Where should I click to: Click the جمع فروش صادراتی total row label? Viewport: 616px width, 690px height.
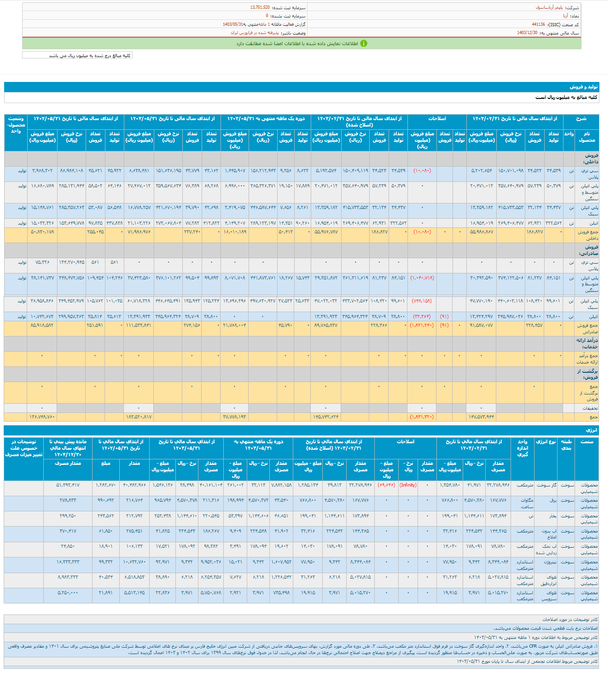588,328
